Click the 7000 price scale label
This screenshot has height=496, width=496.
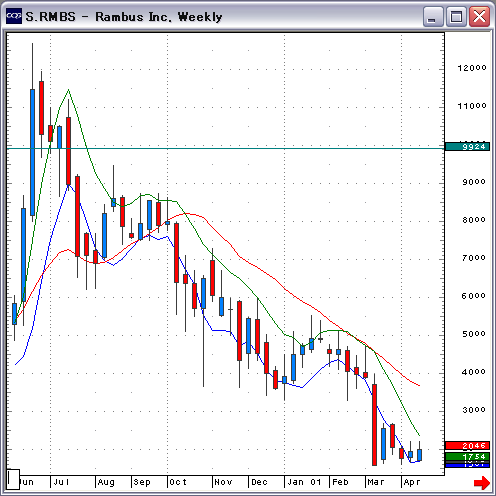click(x=474, y=258)
